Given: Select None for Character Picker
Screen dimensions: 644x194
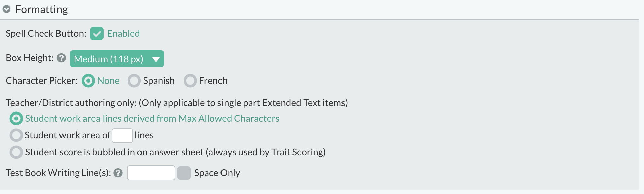Looking at the screenshot, I should coord(88,81).
